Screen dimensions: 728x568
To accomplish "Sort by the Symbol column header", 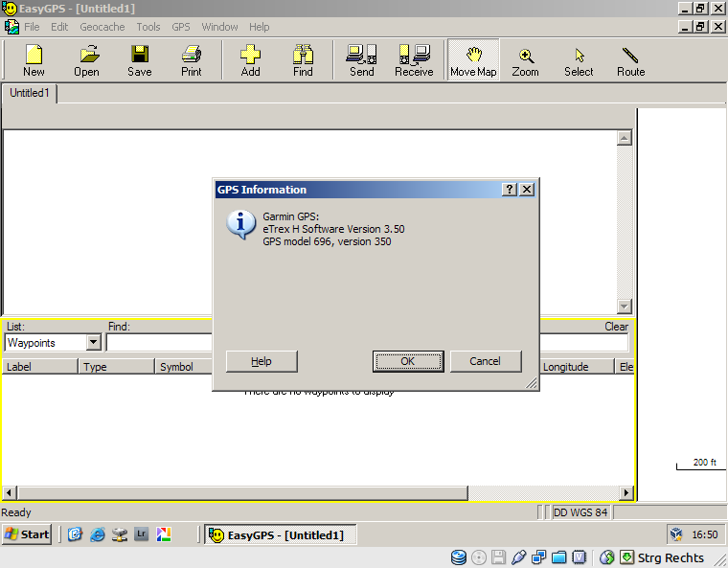I will click(183, 367).
